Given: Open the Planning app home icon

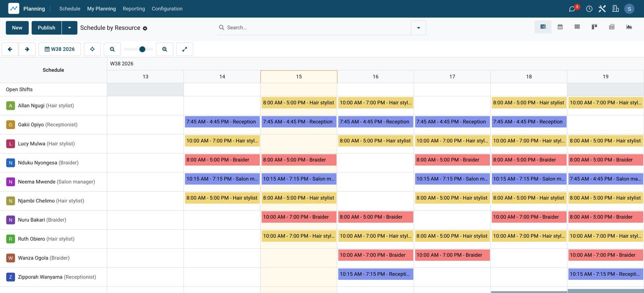Looking at the screenshot, I should pos(14,8).
